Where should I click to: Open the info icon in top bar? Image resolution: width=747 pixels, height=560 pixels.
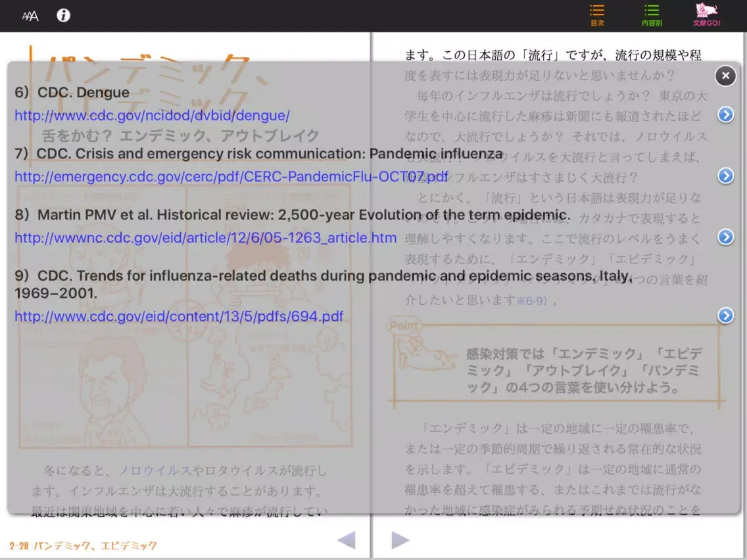[x=63, y=16]
